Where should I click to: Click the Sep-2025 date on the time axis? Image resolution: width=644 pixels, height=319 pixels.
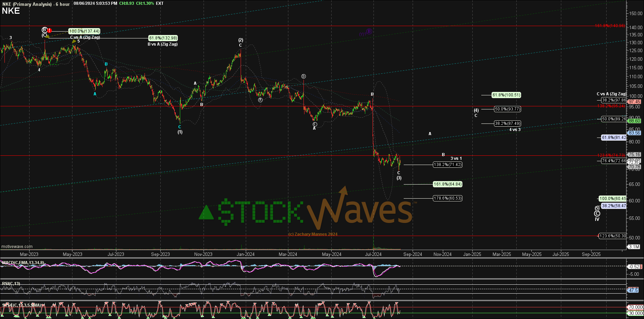point(591,254)
